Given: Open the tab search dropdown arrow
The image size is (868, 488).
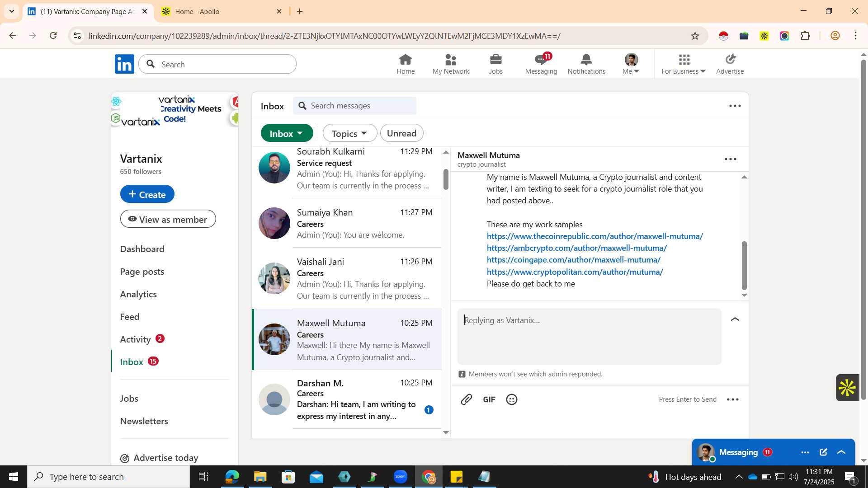Looking at the screenshot, I should pyautogui.click(x=12, y=11).
